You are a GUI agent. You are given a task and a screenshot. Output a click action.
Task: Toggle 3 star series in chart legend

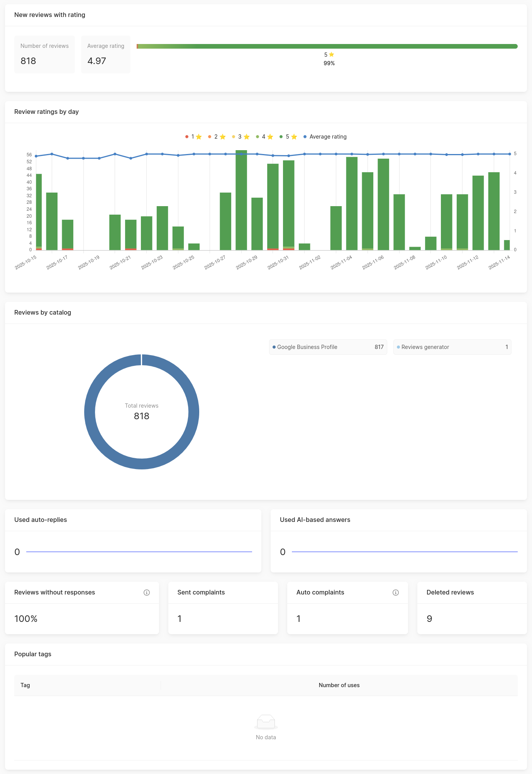241,137
